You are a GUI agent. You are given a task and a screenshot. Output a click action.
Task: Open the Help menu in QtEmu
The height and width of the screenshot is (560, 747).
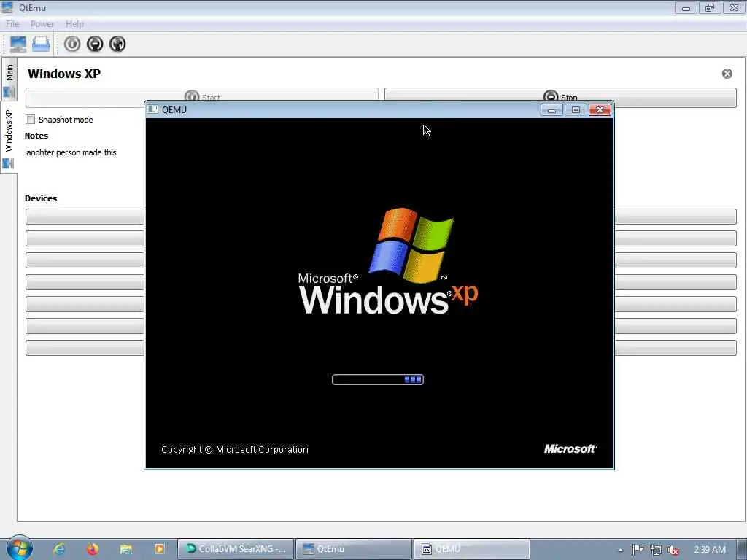click(74, 24)
